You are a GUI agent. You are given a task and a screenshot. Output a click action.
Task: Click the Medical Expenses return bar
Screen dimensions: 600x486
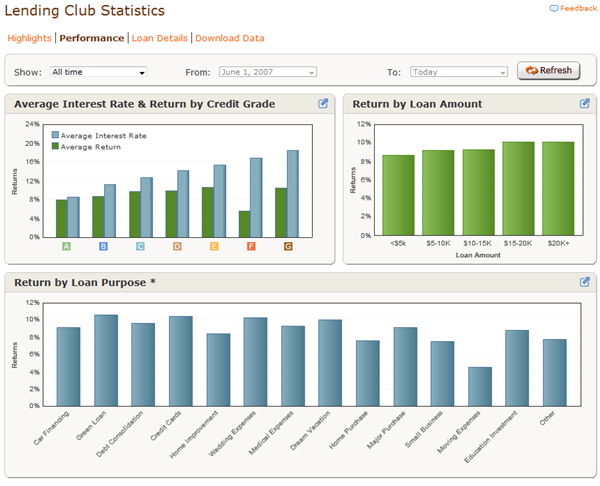pyautogui.click(x=293, y=366)
